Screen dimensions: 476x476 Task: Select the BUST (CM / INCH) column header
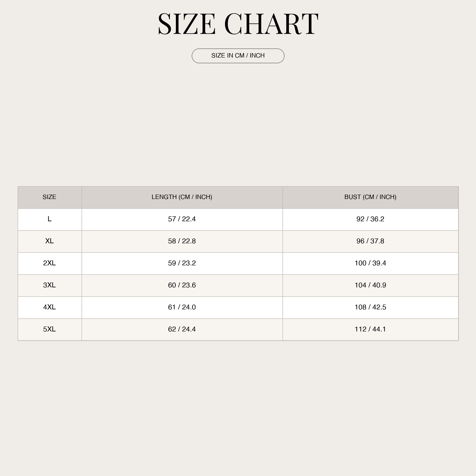click(x=370, y=197)
